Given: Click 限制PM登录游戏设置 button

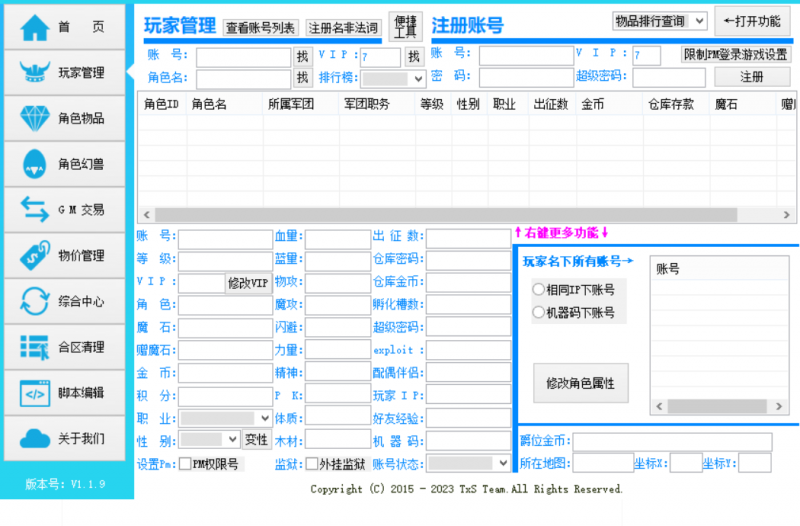Looking at the screenshot, I should (x=736, y=54).
